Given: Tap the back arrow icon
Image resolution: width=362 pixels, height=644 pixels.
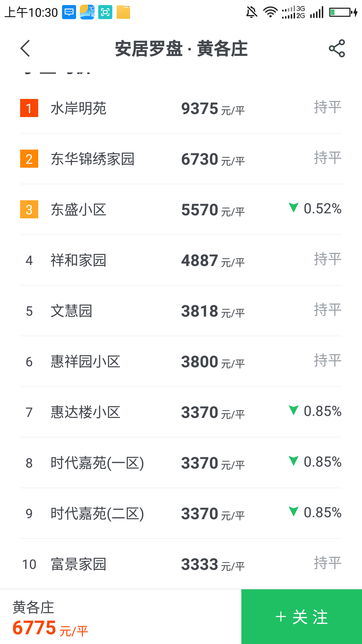Looking at the screenshot, I should click(25, 49).
